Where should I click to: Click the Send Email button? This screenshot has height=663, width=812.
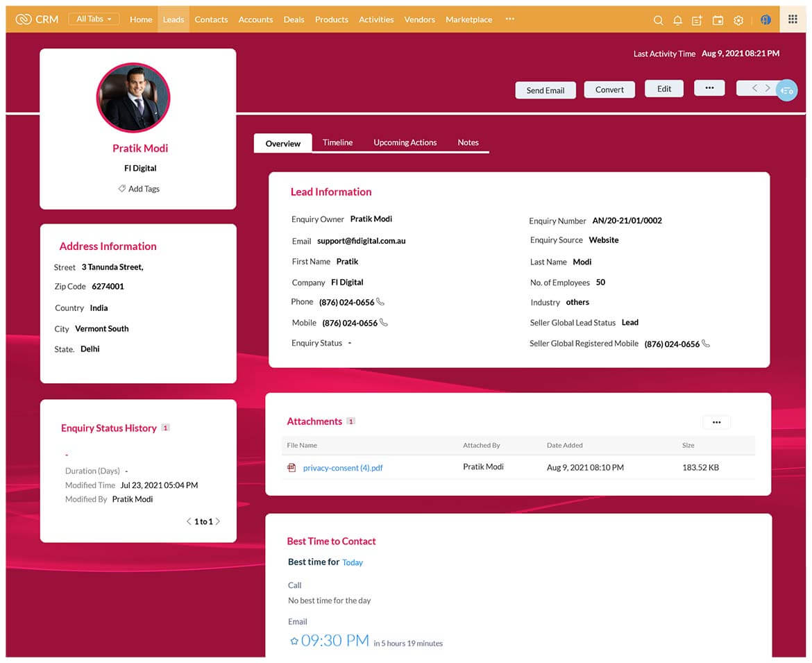pyautogui.click(x=545, y=90)
